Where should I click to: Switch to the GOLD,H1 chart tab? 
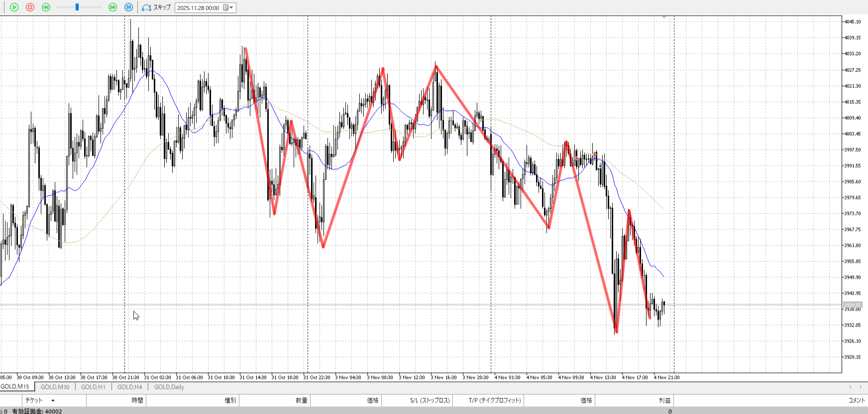tap(93, 387)
